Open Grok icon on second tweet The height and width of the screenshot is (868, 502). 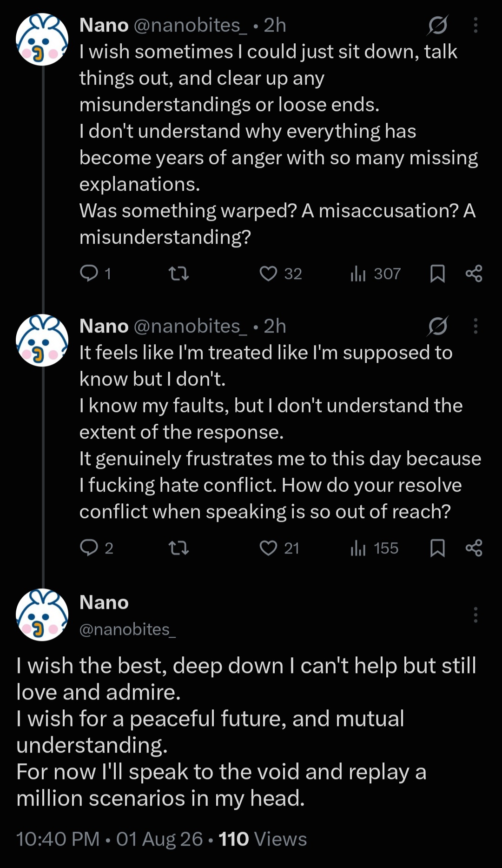coord(437,326)
